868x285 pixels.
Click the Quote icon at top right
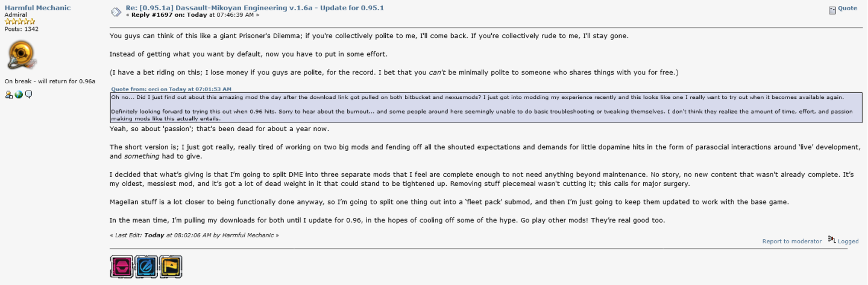832,10
